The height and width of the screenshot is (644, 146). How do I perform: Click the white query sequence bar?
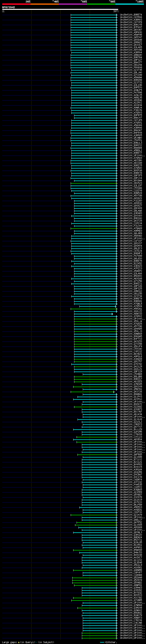tap(60, 10)
